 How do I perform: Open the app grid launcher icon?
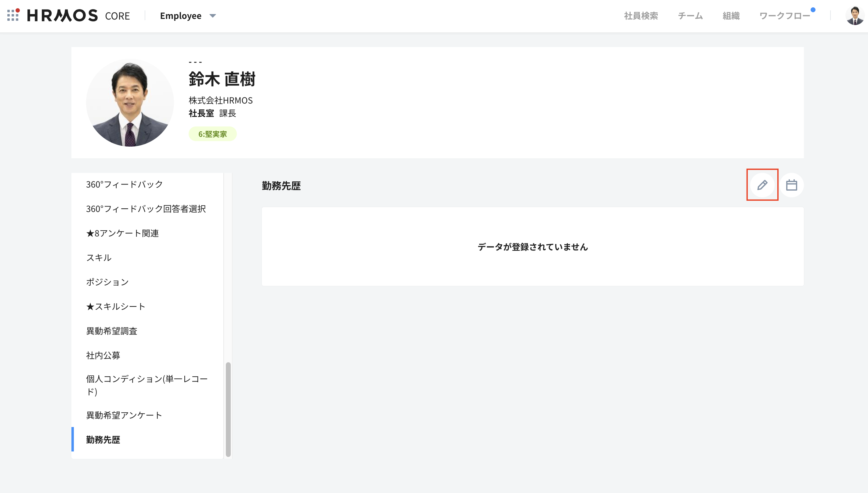coord(13,15)
